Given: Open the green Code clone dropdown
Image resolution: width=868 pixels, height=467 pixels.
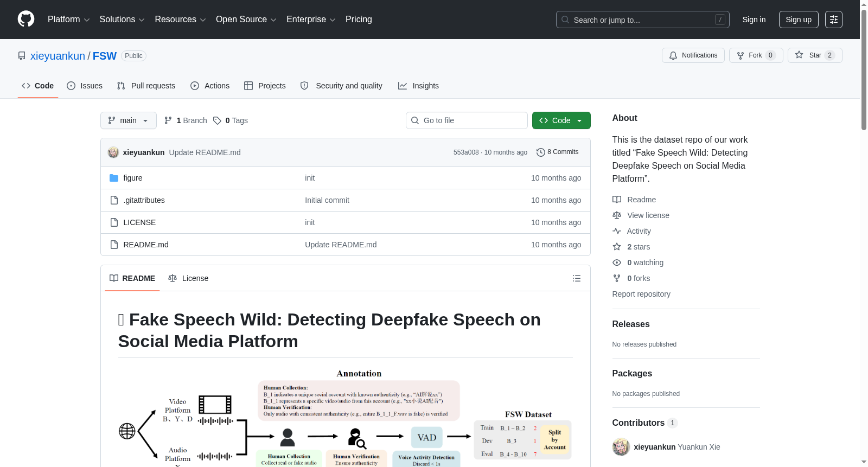Looking at the screenshot, I should coord(561,120).
